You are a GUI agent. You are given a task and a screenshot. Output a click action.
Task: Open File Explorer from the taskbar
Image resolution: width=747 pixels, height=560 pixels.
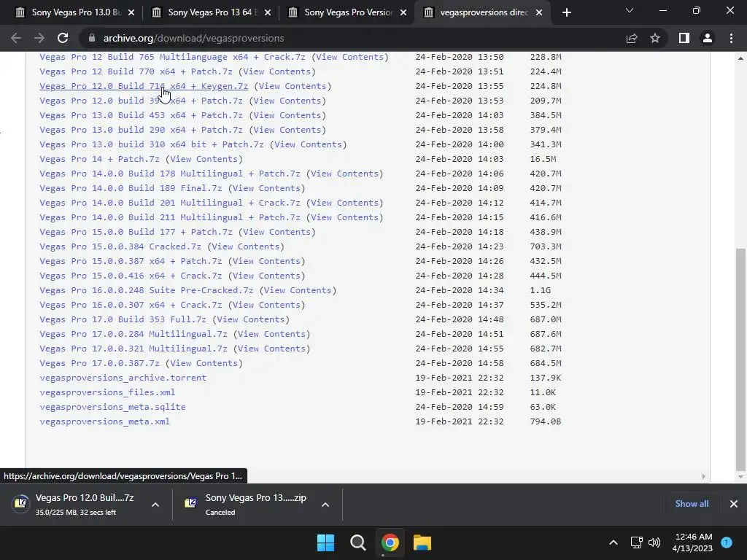[x=422, y=542]
